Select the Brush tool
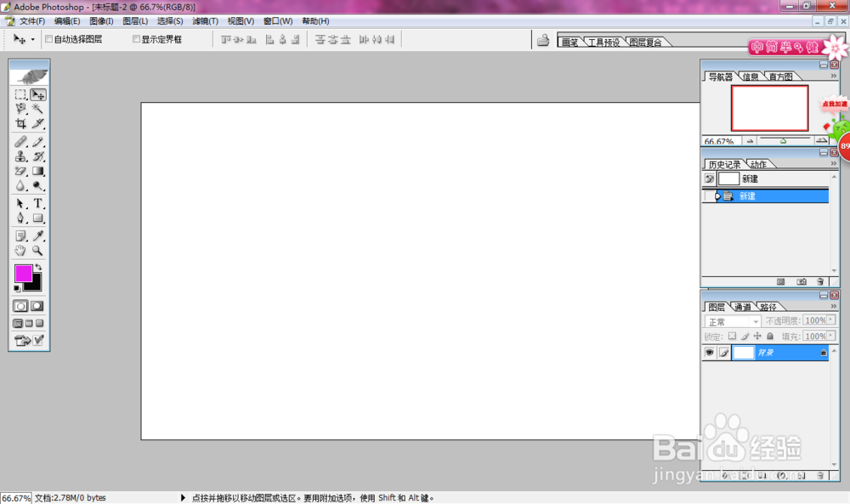 coord(38,142)
